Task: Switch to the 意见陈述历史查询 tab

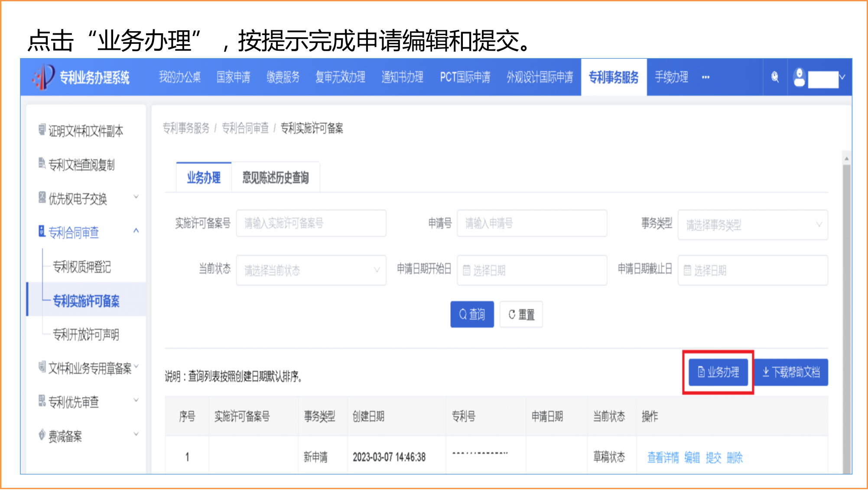Action: (276, 177)
